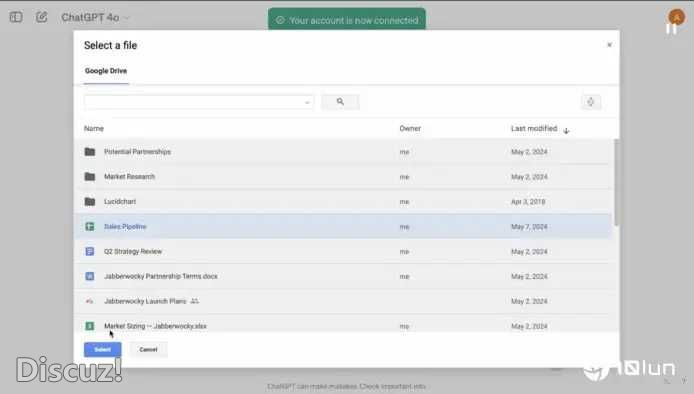Click the Market Sizing xlsx file icon
This screenshot has width=694, height=394.
(90, 326)
